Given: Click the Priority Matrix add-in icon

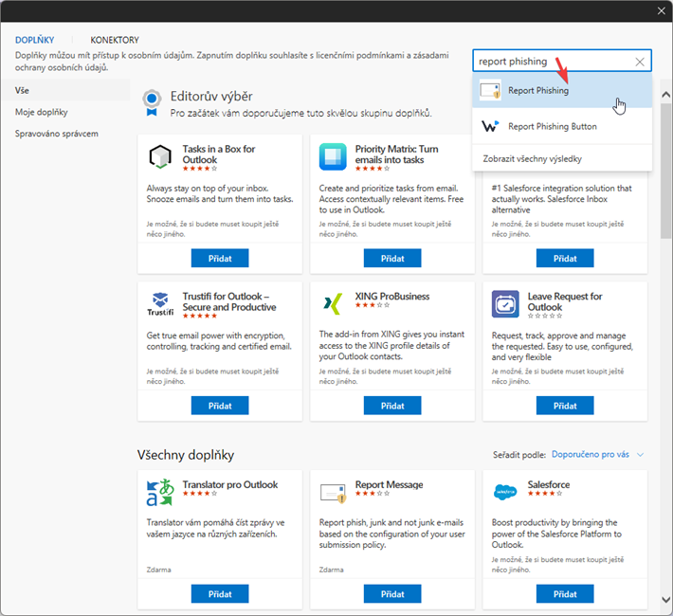Looking at the screenshot, I should tap(333, 157).
